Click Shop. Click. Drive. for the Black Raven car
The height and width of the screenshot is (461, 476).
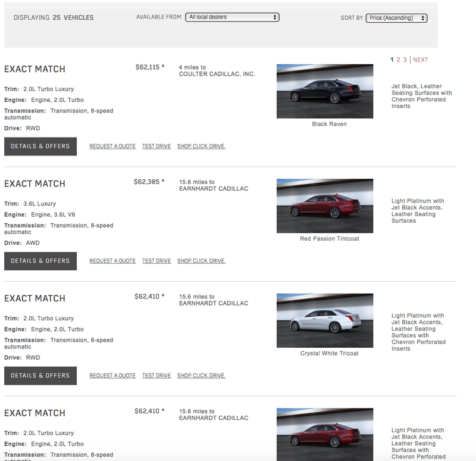pyautogui.click(x=201, y=146)
